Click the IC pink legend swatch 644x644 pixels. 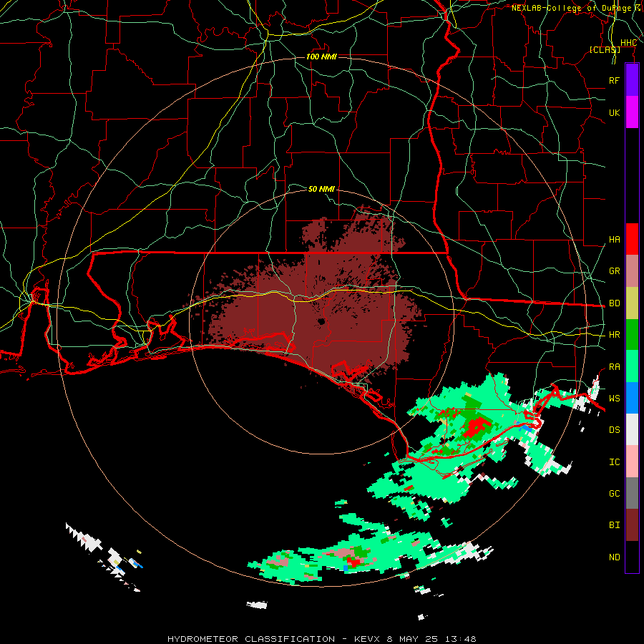coord(632,462)
